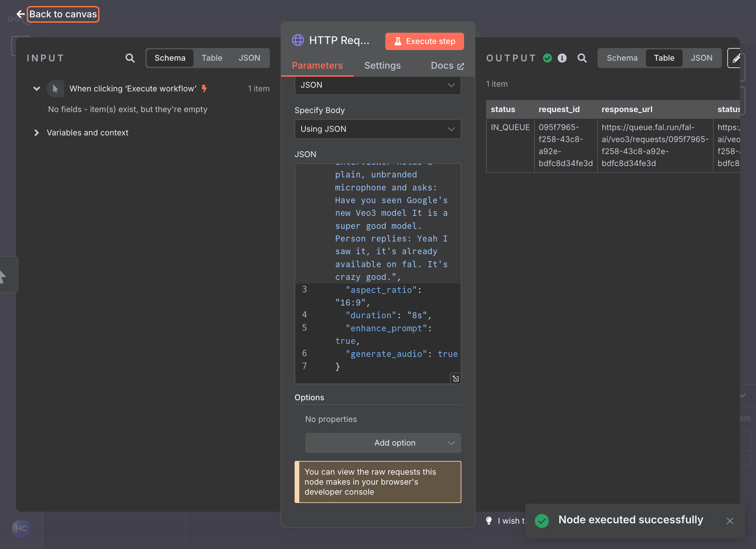756x549 pixels.
Task: Click the back arrow icon
Action: (21, 14)
